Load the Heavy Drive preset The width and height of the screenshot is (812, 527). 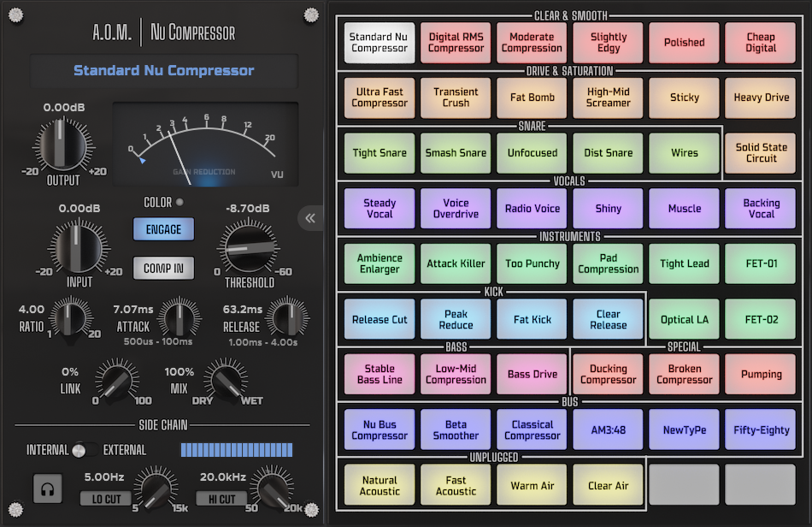761,98
